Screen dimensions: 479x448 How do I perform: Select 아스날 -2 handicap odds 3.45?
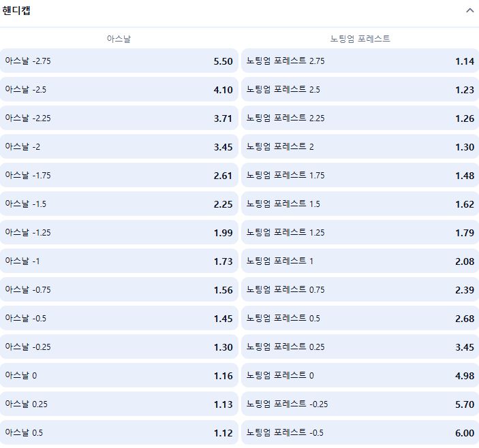click(119, 146)
